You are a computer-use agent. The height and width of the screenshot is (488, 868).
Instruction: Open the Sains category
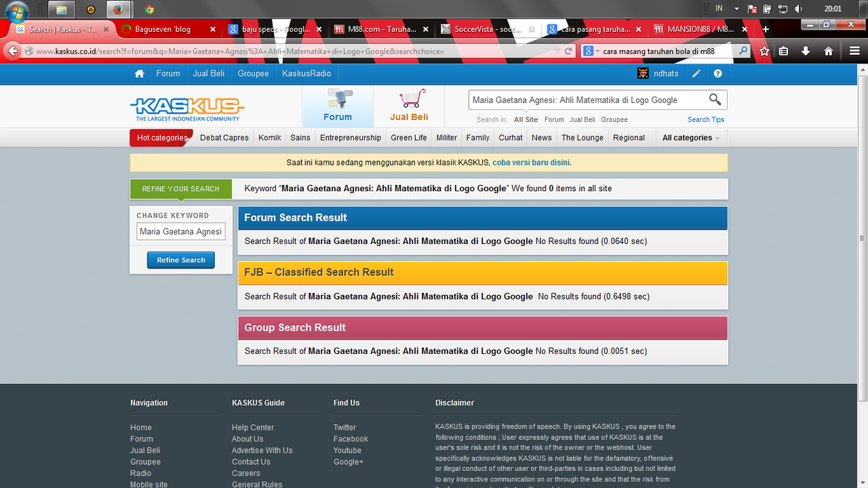[300, 138]
